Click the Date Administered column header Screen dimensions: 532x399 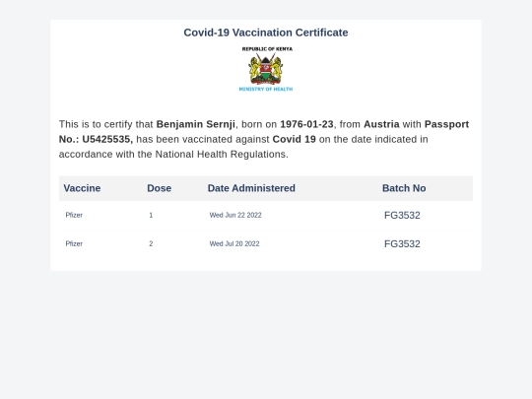[x=251, y=188]
